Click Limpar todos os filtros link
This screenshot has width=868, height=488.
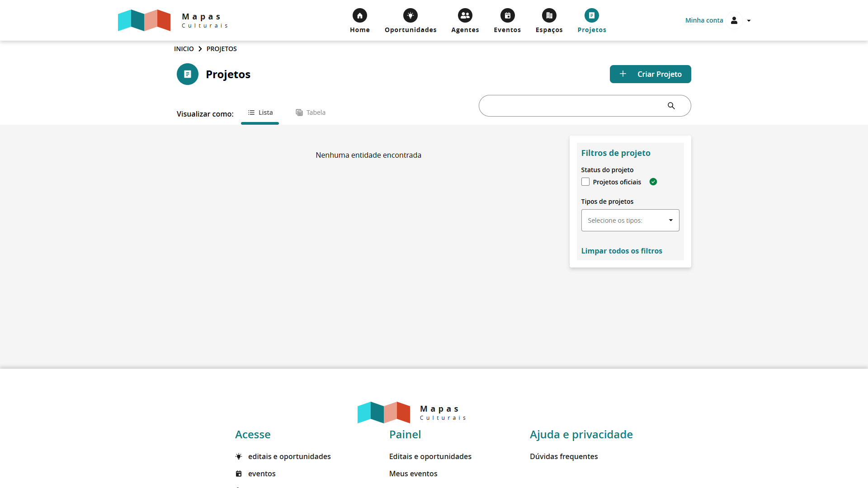621,251
